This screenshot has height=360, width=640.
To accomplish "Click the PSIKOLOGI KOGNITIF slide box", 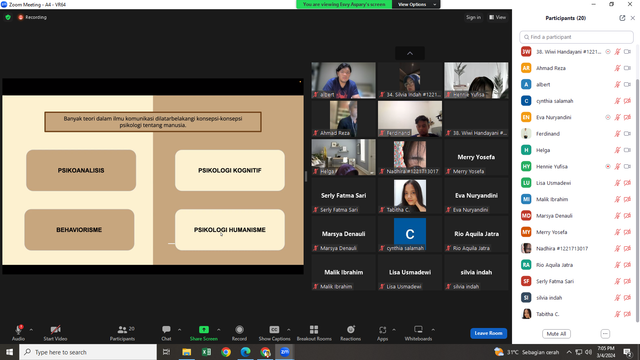I will tap(230, 170).
